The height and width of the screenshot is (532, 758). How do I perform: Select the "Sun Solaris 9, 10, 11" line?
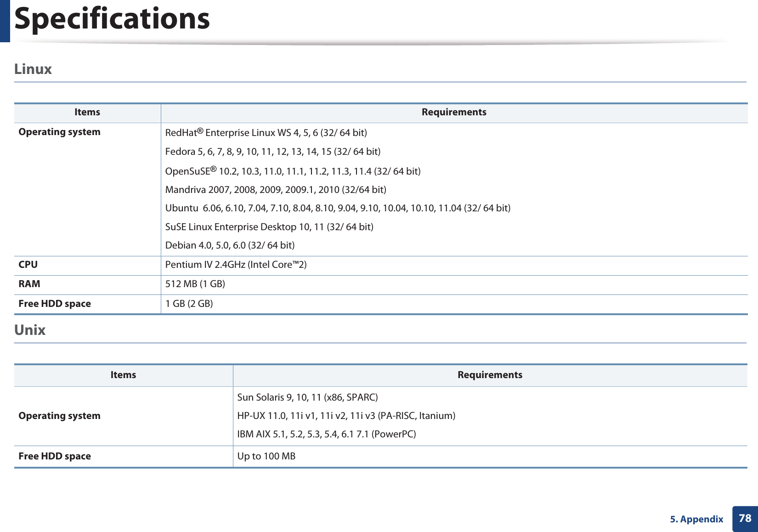click(x=308, y=397)
